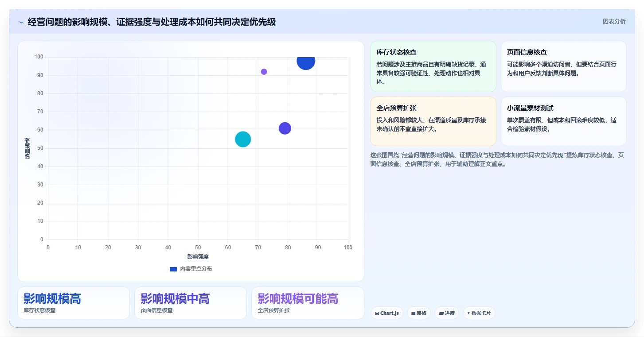
Task: Click the small purple bubble near 92
Action: [x=264, y=72]
